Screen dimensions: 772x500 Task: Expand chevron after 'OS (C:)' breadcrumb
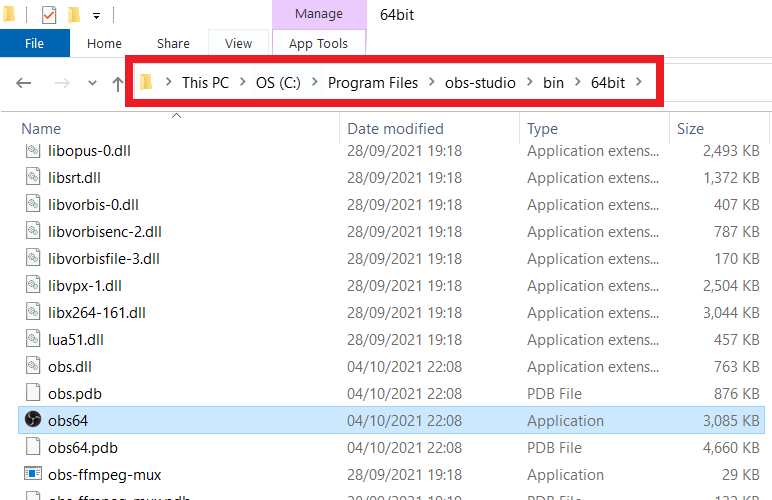click(315, 82)
